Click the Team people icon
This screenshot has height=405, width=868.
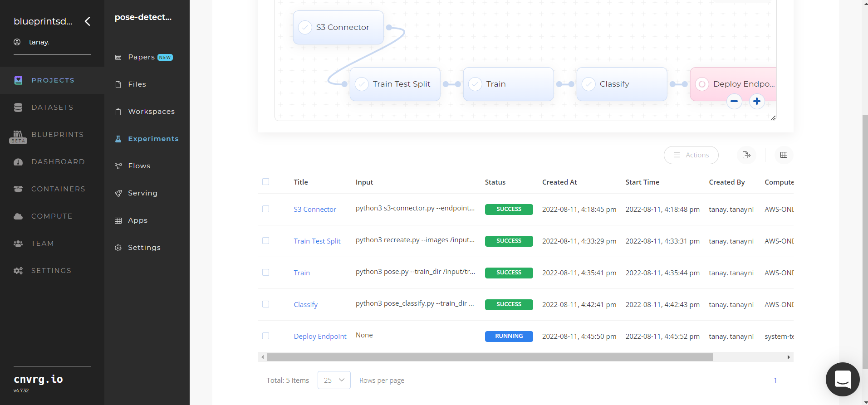pos(18,244)
